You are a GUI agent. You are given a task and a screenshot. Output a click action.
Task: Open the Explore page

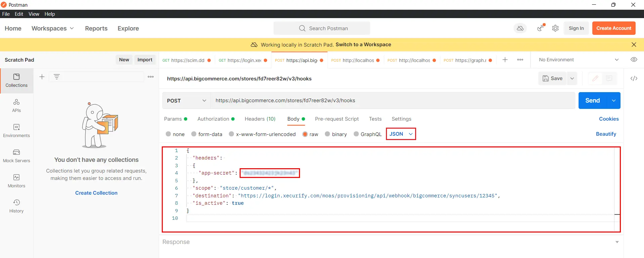(x=128, y=28)
